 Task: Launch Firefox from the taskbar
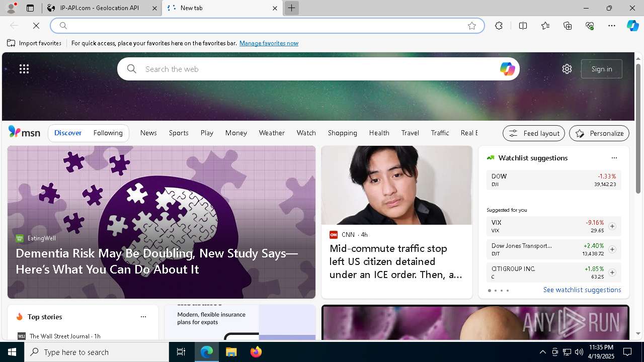(x=256, y=352)
